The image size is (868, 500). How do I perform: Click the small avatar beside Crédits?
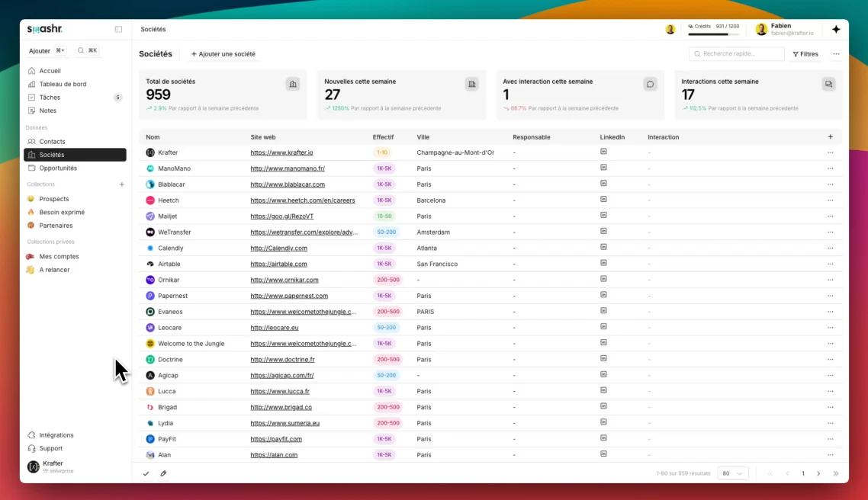click(670, 29)
